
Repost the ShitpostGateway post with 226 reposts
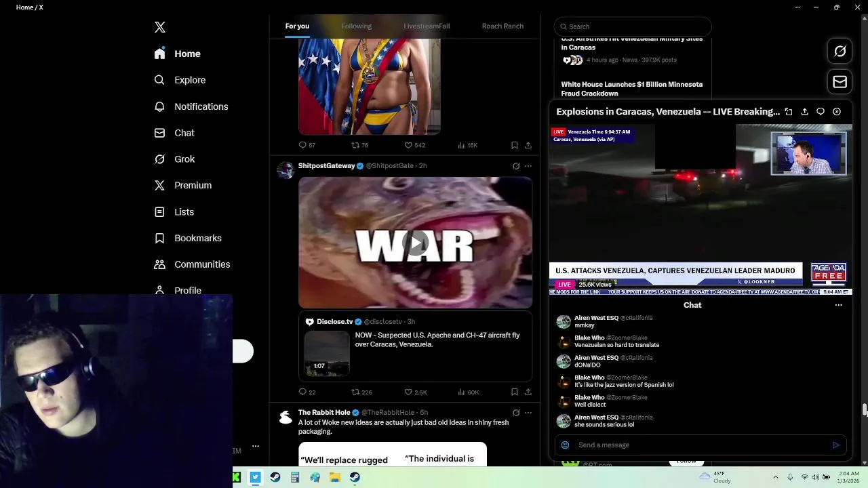[x=361, y=392]
